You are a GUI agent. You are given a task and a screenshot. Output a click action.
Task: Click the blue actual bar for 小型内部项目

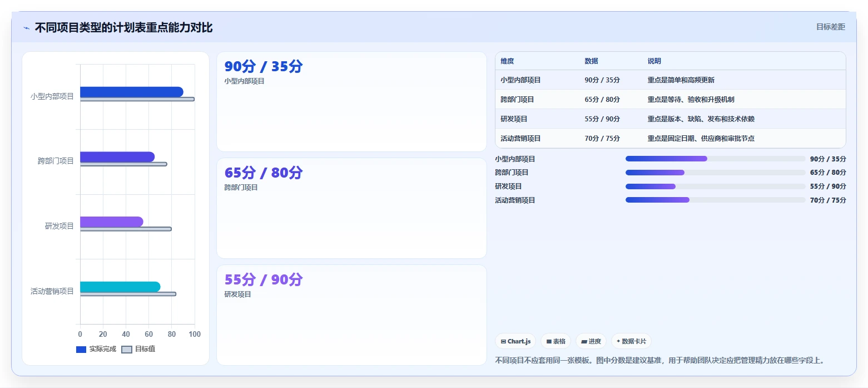131,92
